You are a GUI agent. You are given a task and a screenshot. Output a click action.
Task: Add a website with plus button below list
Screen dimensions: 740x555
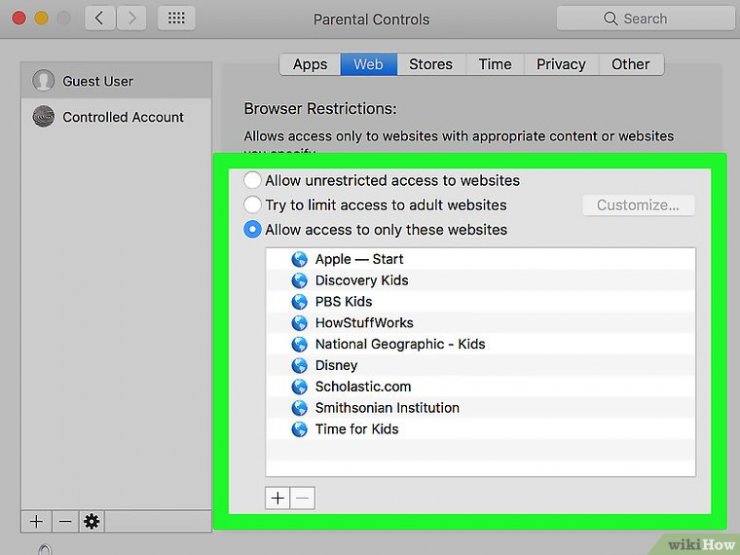278,498
